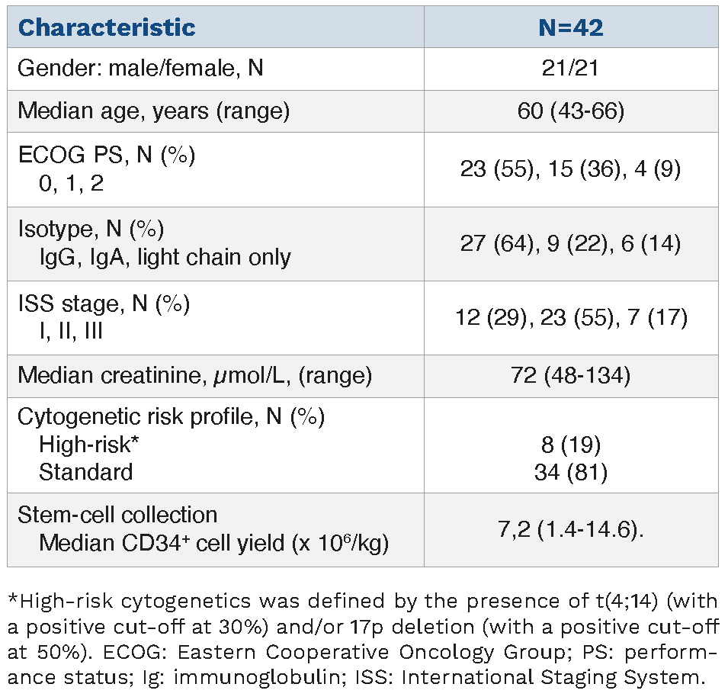Click the 34 (81) standard risk value

(571, 472)
